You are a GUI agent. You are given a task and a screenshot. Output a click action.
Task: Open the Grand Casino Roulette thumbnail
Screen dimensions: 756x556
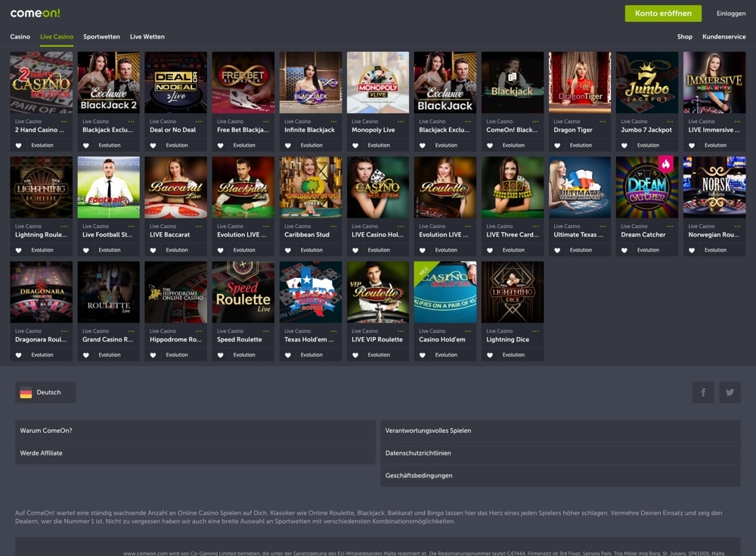point(108,292)
